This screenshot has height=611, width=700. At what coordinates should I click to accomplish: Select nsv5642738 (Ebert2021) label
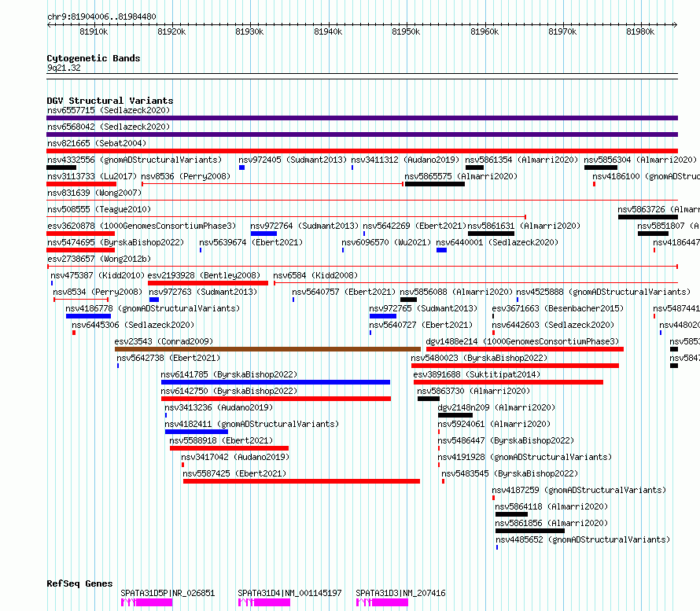168,358
